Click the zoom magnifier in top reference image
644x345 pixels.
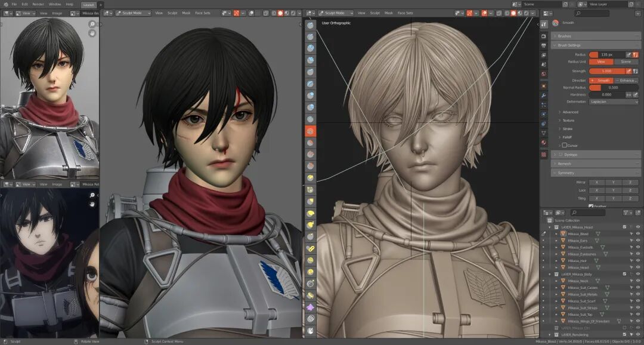coord(92,24)
